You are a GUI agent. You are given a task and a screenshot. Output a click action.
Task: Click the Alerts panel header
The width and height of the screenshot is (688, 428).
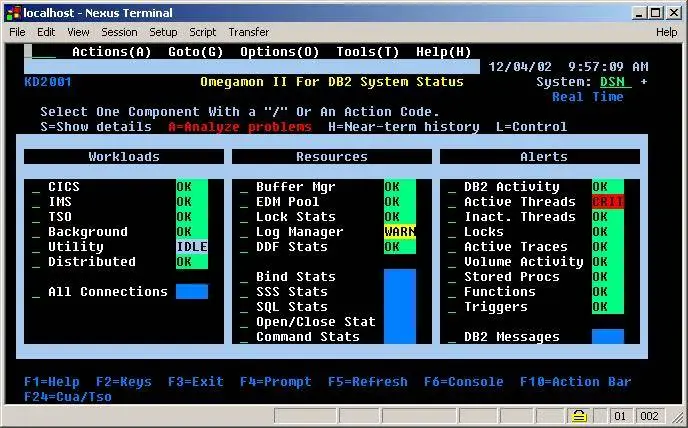coord(540,157)
